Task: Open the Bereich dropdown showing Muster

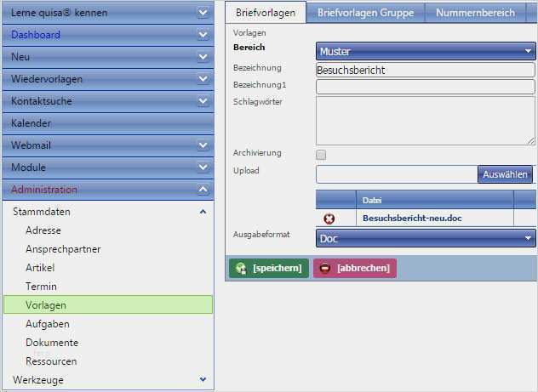Action: coord(426,52)
